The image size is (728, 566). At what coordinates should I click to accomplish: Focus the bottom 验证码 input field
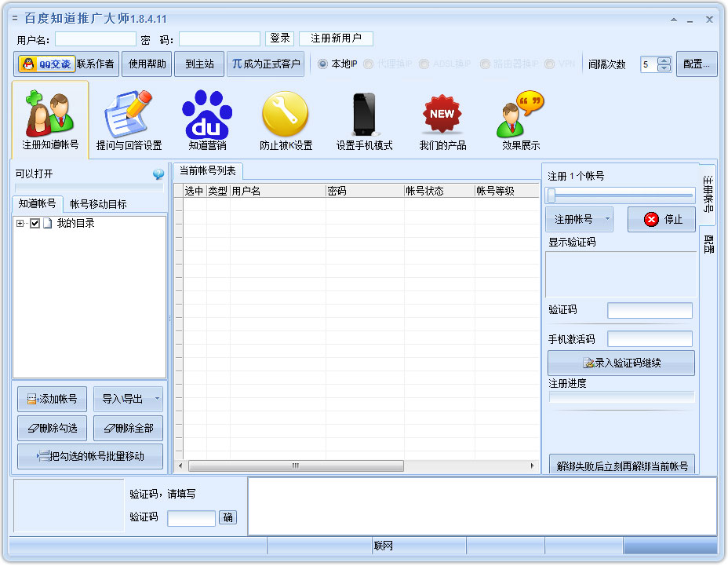[191, 518]
